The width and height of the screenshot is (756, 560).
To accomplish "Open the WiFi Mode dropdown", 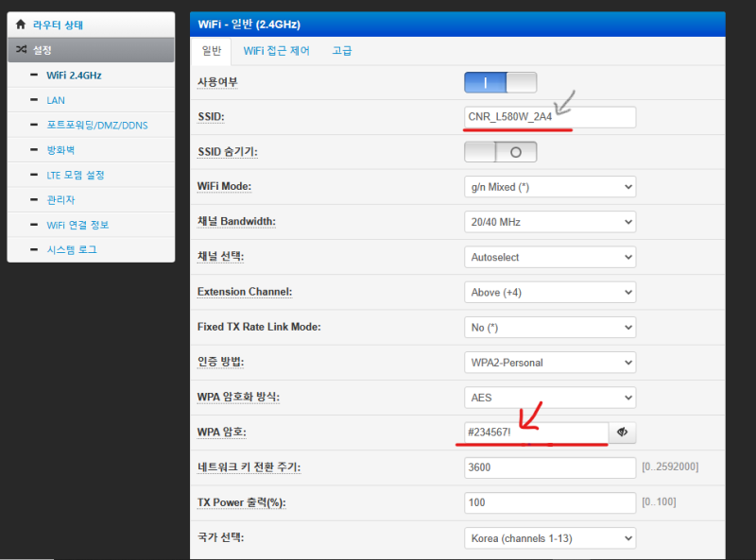I will 549,186.
